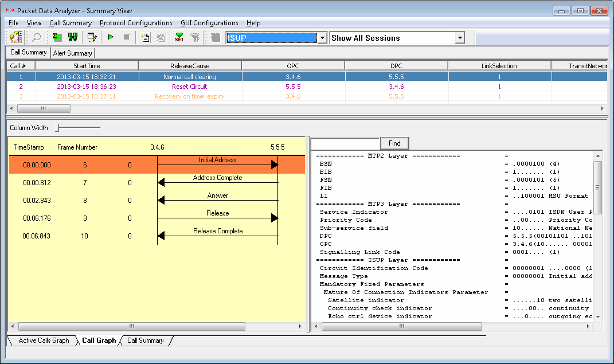Image resolution: width=614 pixels, height=364 pixels.
Task: Click the Frame Number column label
Action: point(77,147)
